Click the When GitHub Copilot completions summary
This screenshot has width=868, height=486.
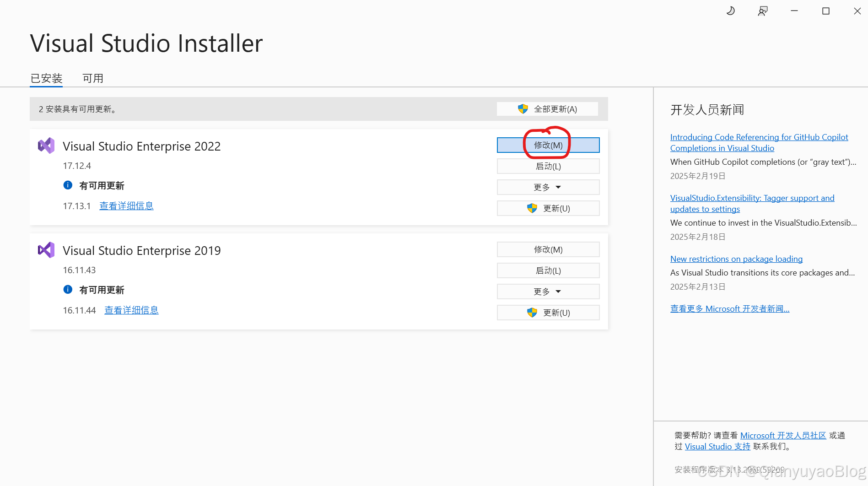[763, 162]
